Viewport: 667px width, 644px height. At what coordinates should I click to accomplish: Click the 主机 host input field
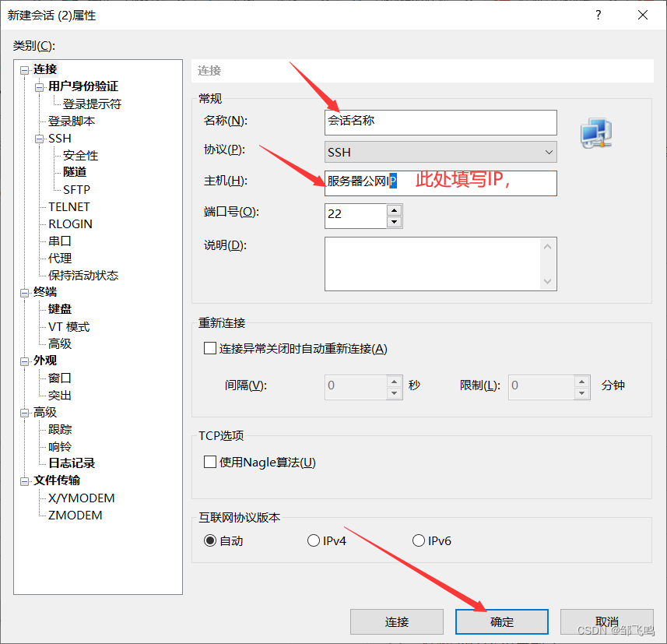(x=441, y=184)
